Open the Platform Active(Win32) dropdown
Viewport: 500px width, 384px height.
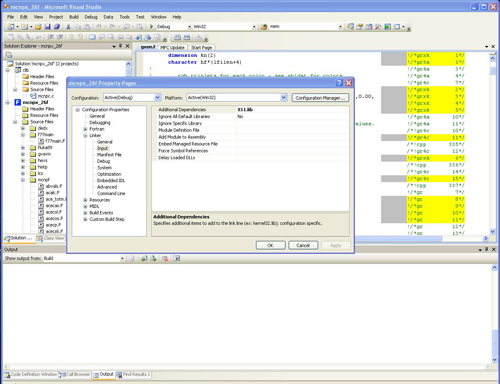[283, 98]
